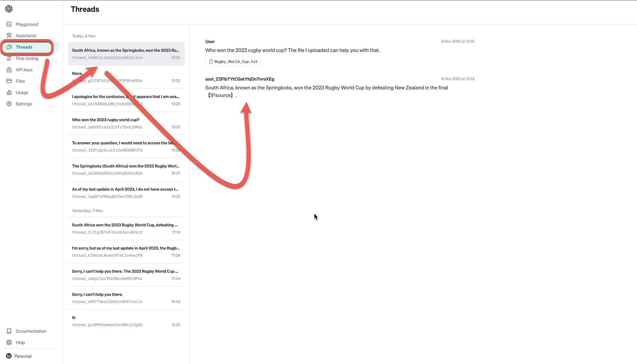Open the Help section
637x364 pixels.
(x=20, y=342)
